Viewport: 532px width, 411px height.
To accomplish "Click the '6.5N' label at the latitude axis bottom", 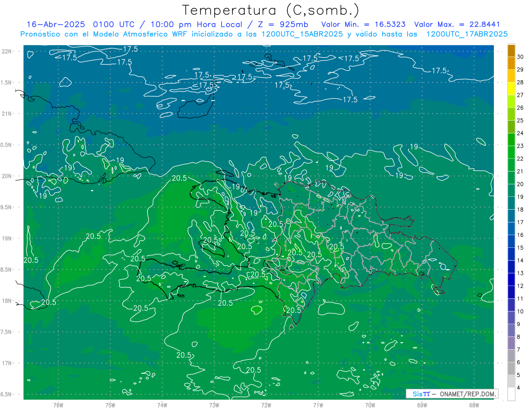I will (x=7, y=395).
